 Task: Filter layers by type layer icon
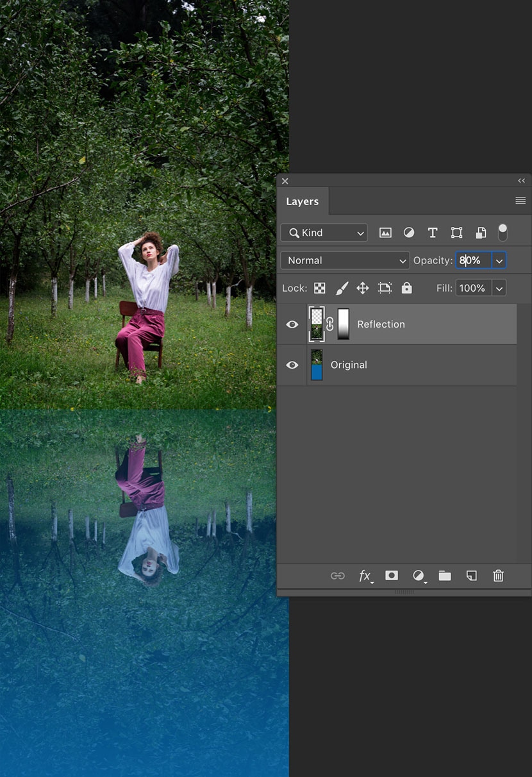pyautogui.click(x=433, y=233)
